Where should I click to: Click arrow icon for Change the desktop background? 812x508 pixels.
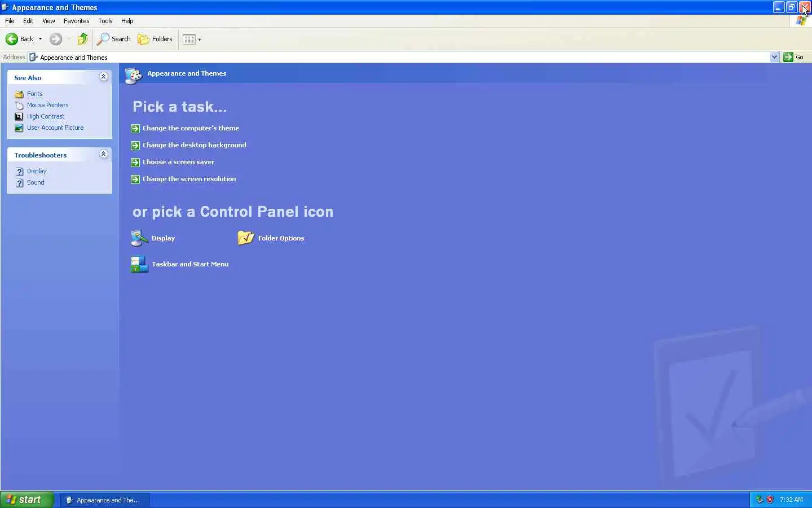point(135,146)
